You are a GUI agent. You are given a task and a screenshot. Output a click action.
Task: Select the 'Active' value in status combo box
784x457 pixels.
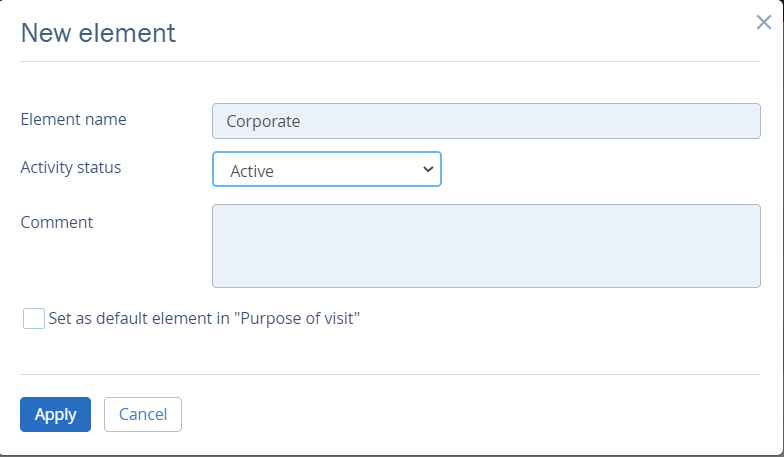click(x=252, y=171)
